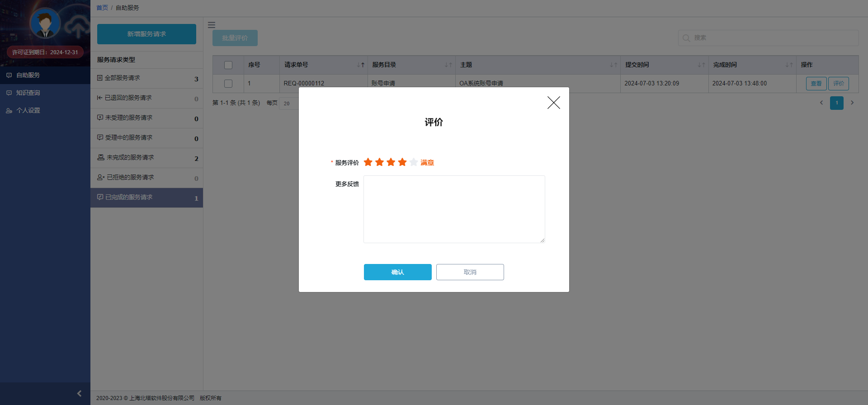Click the fifth rating star
The image size is (868, 405).
pos(414,162)
